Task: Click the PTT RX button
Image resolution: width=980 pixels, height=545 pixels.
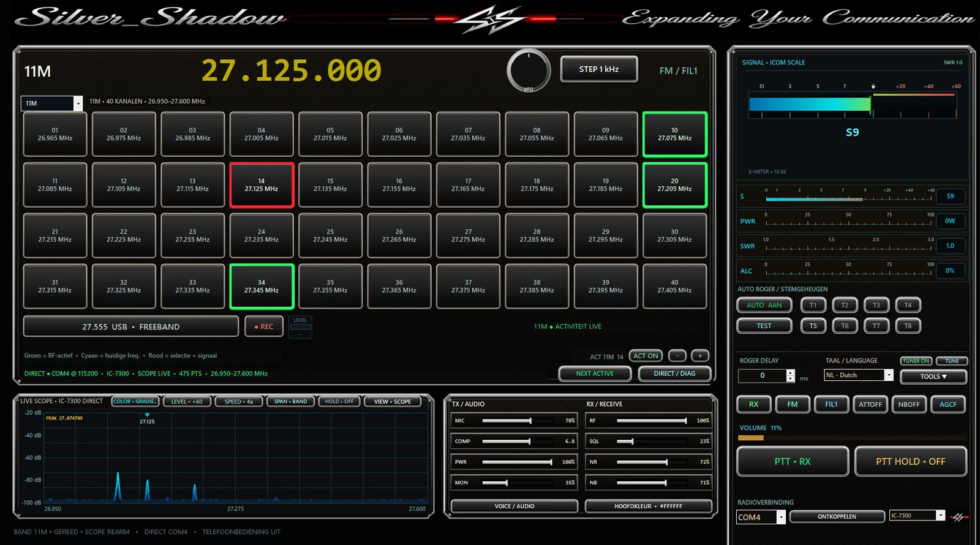Action: [793, 462]
